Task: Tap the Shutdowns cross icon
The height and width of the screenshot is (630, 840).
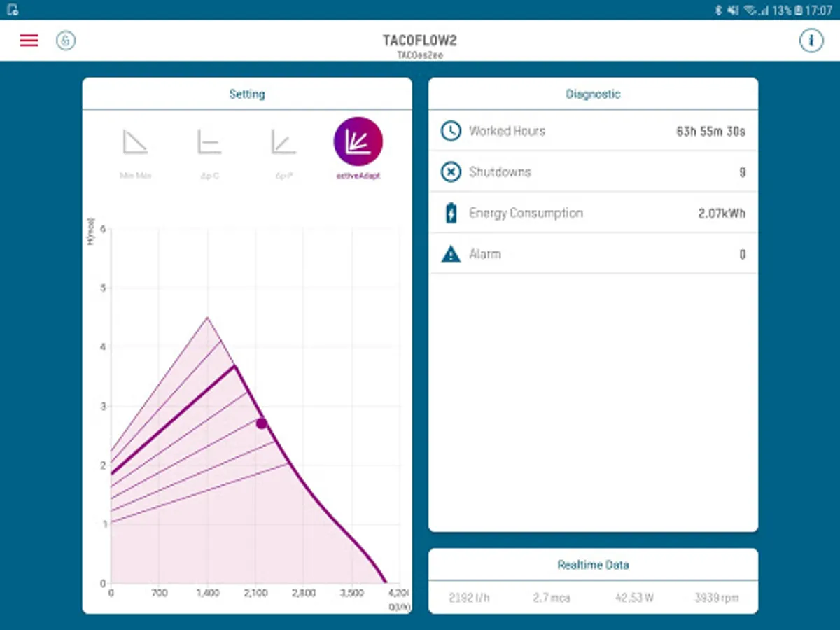Action: click(451, 172)
